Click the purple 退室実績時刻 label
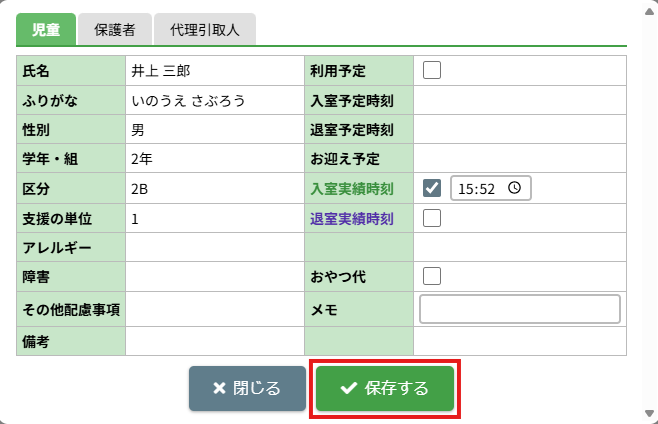This screenshot has width=658, height=424. [352, 217]
